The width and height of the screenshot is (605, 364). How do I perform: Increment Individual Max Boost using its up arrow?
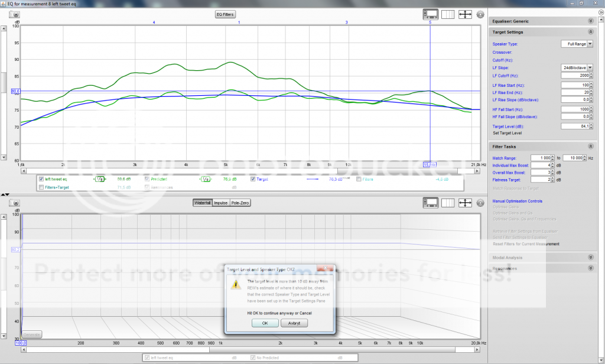[x=552, y=164]
